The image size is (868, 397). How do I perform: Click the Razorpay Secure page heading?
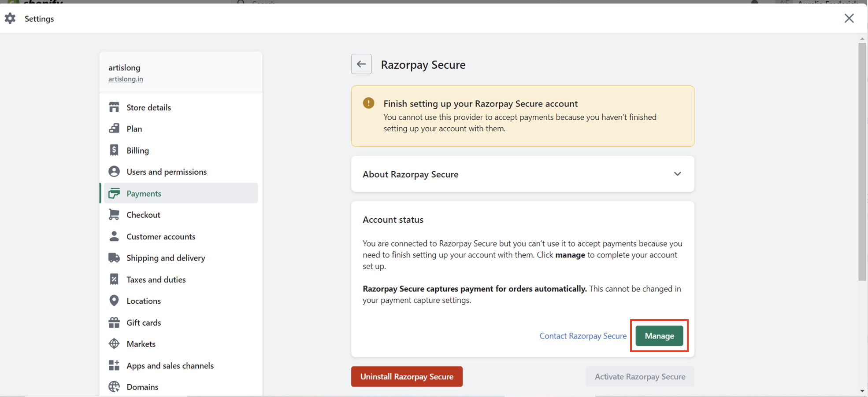[423, 65]
